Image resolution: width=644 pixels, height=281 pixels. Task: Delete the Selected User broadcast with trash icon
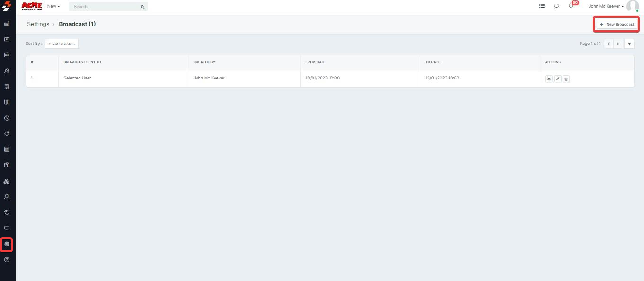pyautogui.click(x=566, y=79)
